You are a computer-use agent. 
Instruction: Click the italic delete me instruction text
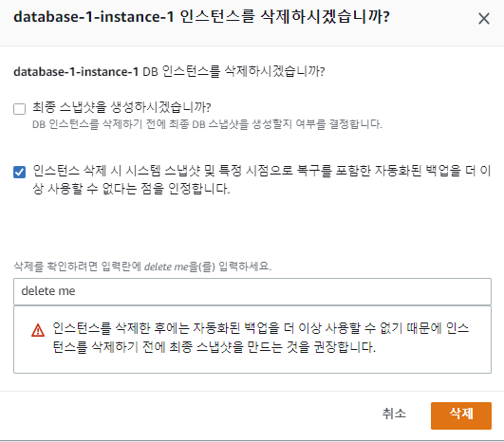166,267
